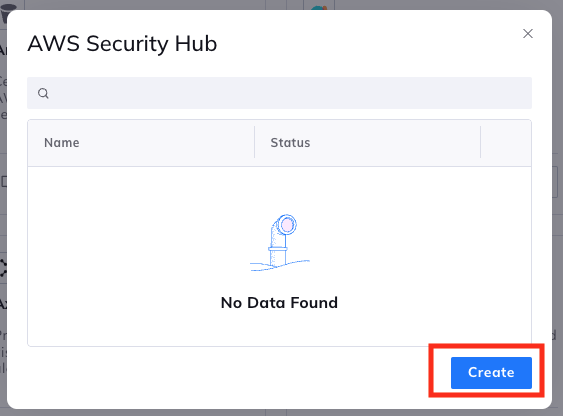Click the dimmed square outline at left edge
This screenshot has width=563, height=416.
[4, 182]
